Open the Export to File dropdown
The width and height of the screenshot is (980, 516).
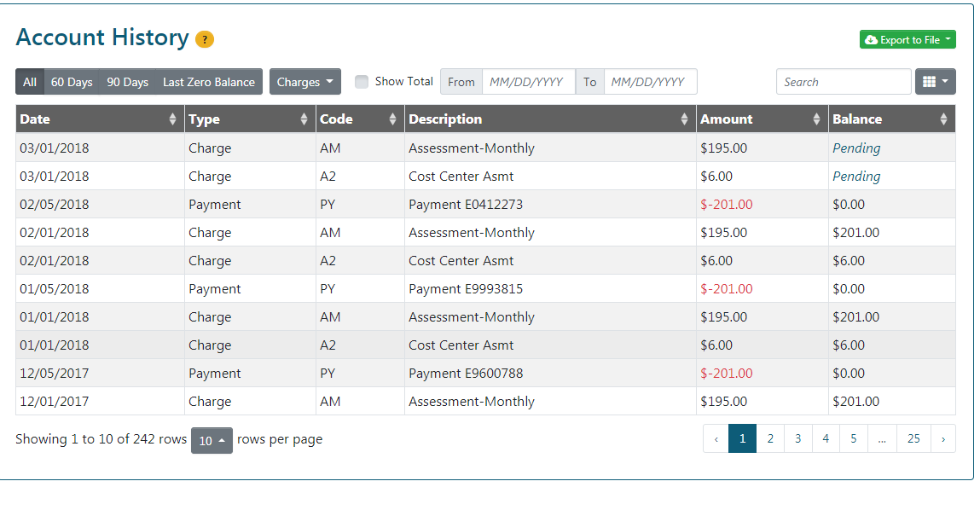click(x=908, y=40)
